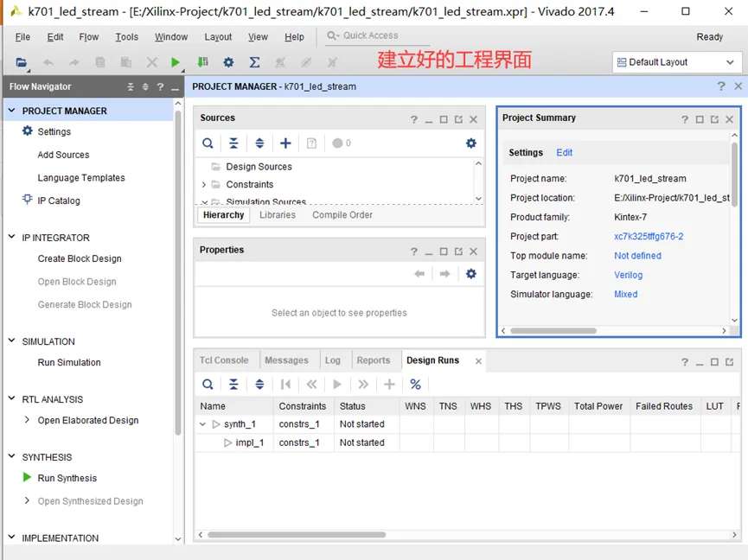Click Design Runs reset-to-first-step icon
The height and width of the screenshot is (560, 748).
(285, 385)
